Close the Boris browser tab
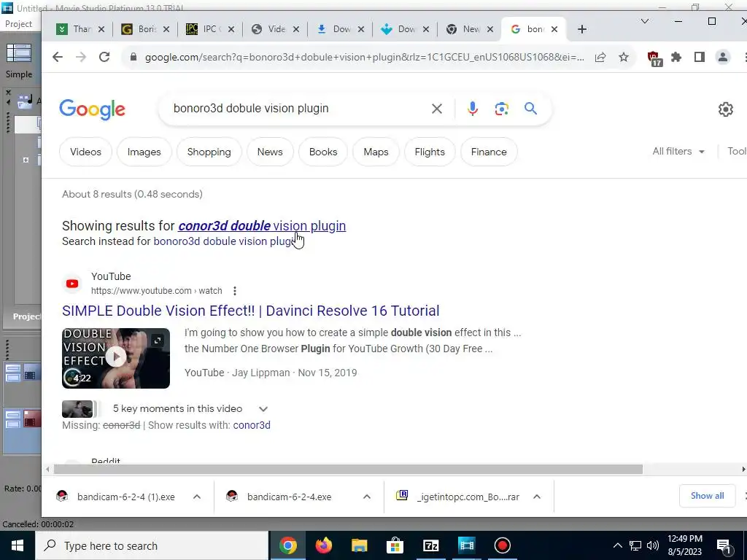The image size is (747, 560). 166,29
